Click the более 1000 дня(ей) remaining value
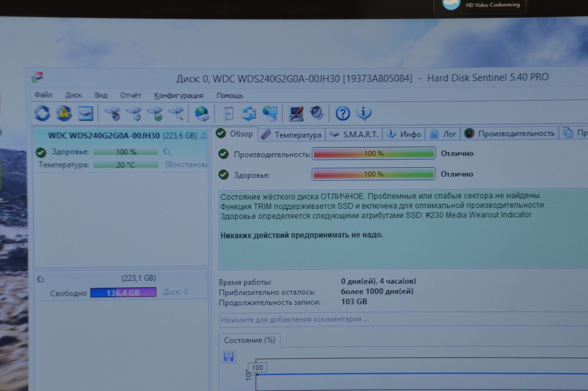 click(x=377, y=291)
